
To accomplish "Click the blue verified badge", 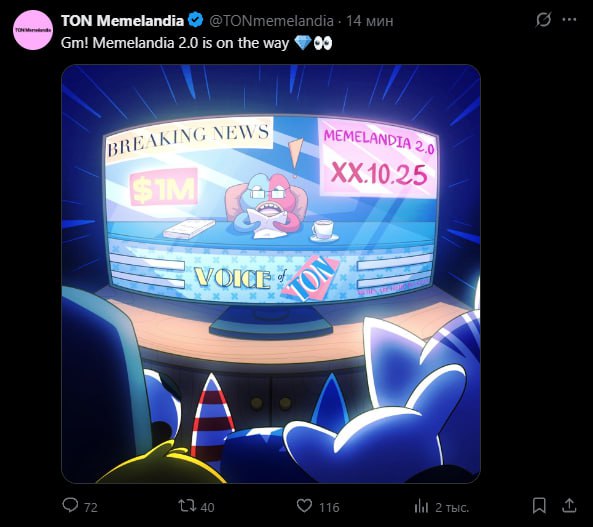I will (196, 20).
